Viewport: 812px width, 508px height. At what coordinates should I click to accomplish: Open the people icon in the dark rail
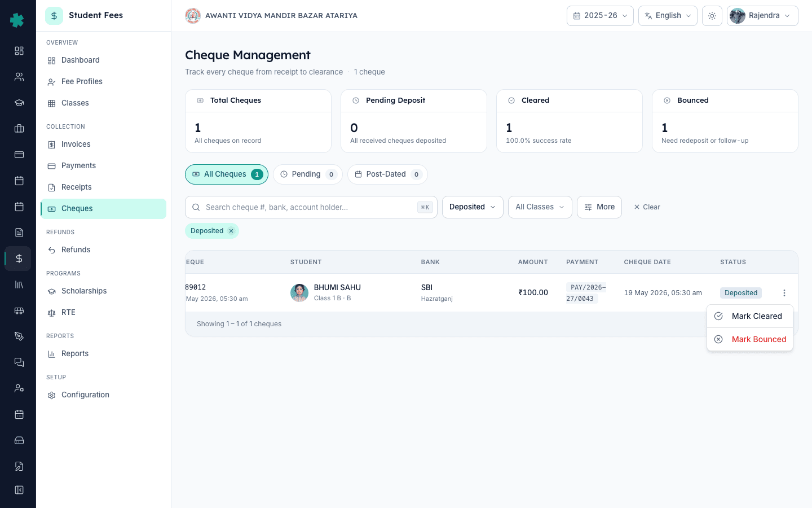click(19, 77)
